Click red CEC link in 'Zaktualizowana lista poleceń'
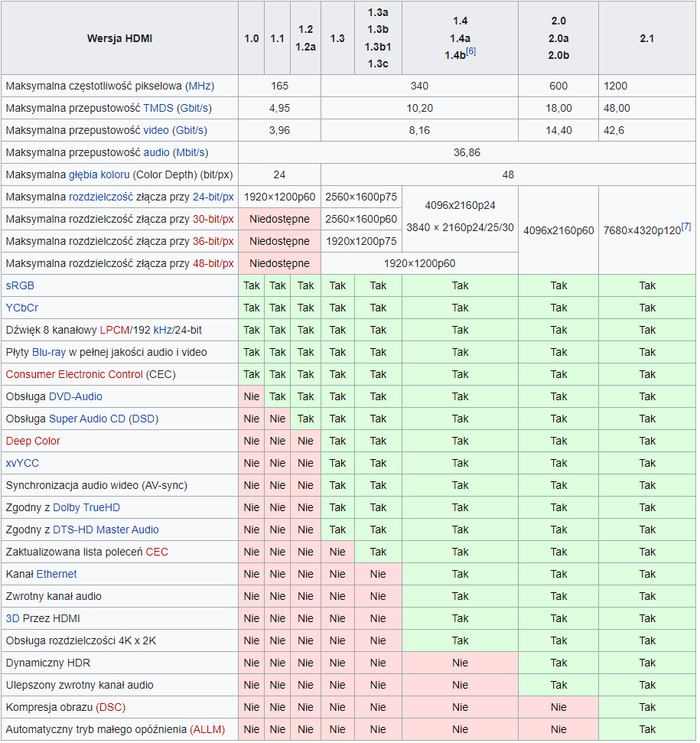Viewport: 700px width, 743px height. [x=157, y=552]
